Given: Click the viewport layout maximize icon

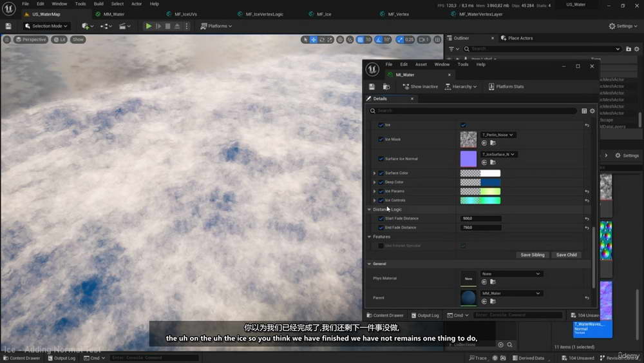Looking at the screenshot, I should click(x=437, y=39).
